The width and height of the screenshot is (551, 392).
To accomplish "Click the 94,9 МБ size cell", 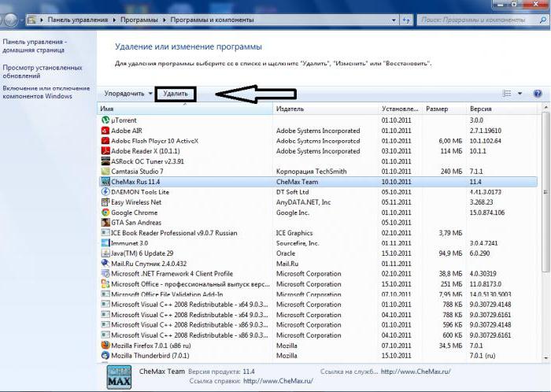I will 450,253.
